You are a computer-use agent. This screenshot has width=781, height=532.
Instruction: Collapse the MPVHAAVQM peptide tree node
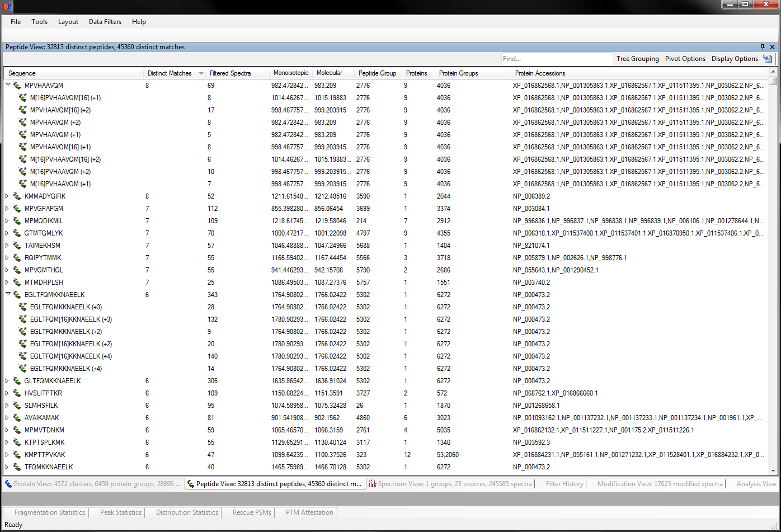8,85
